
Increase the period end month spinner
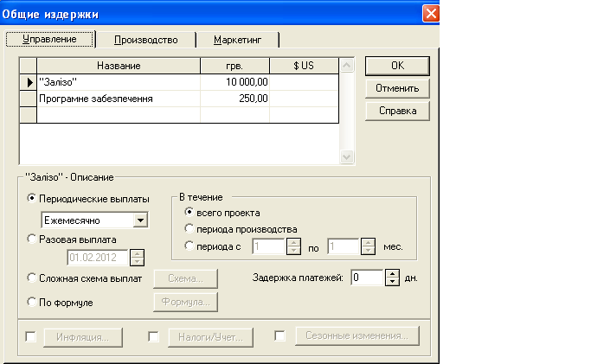[x=369, y=242]
